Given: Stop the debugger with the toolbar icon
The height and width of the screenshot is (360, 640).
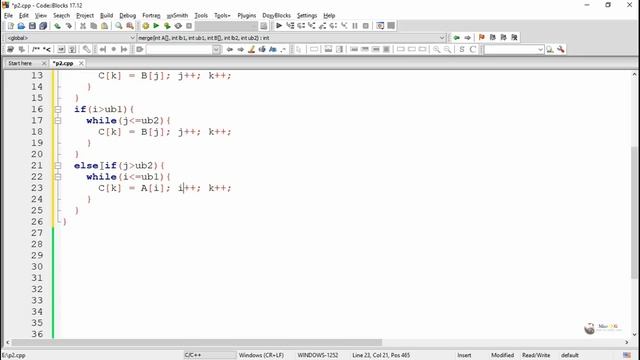Looking at the screenshot, I should [366, 26].
